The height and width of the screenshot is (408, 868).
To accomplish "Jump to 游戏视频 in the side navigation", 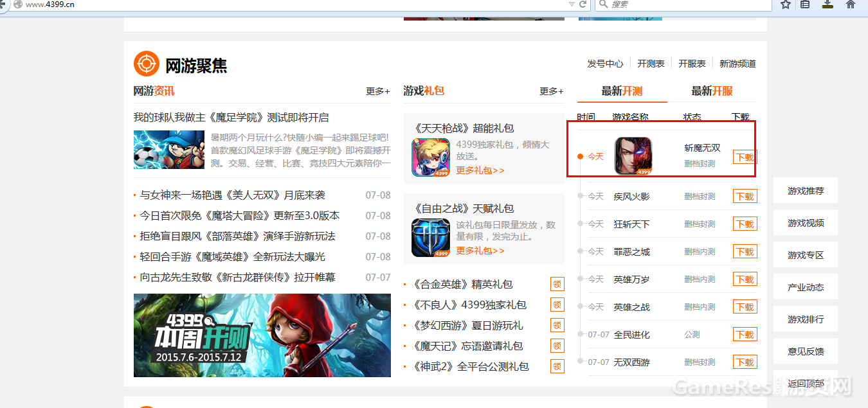I will [806, 223].
